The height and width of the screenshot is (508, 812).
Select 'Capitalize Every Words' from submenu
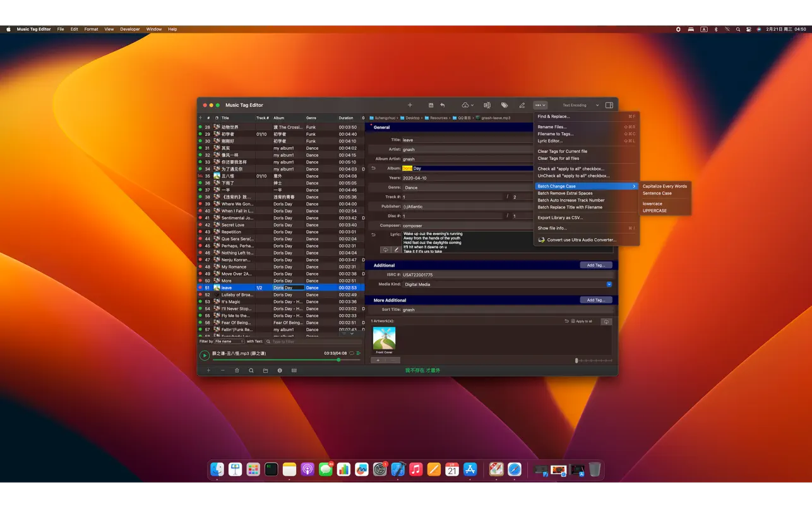[664, 186]
